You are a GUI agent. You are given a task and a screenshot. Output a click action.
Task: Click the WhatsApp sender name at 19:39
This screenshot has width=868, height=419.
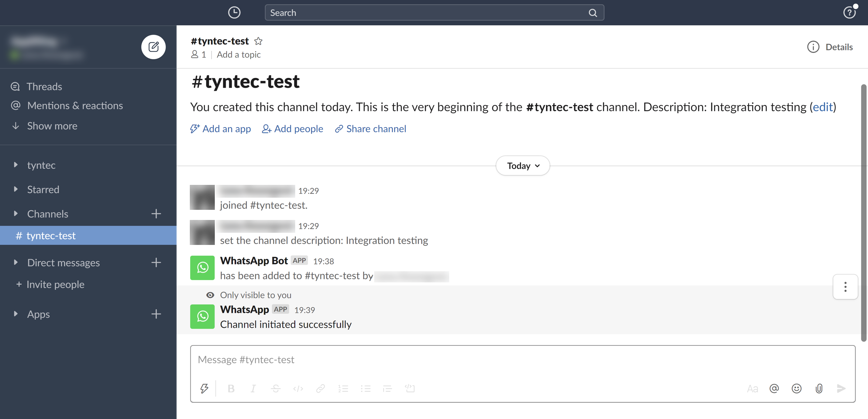245,309
